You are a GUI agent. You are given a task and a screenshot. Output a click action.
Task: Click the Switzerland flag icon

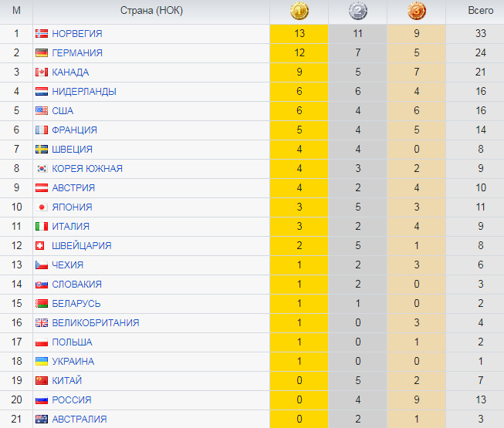[x=42, y=246]
